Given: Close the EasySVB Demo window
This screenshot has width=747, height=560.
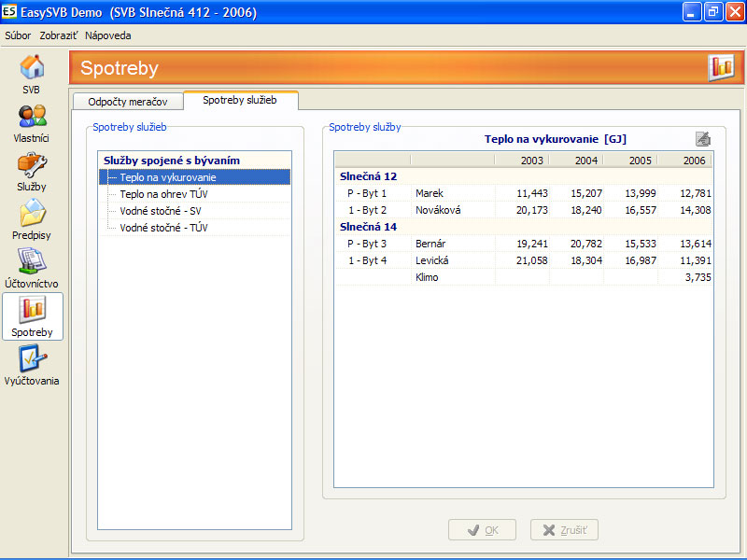Looking at the screenshot, I should (735, 12).
